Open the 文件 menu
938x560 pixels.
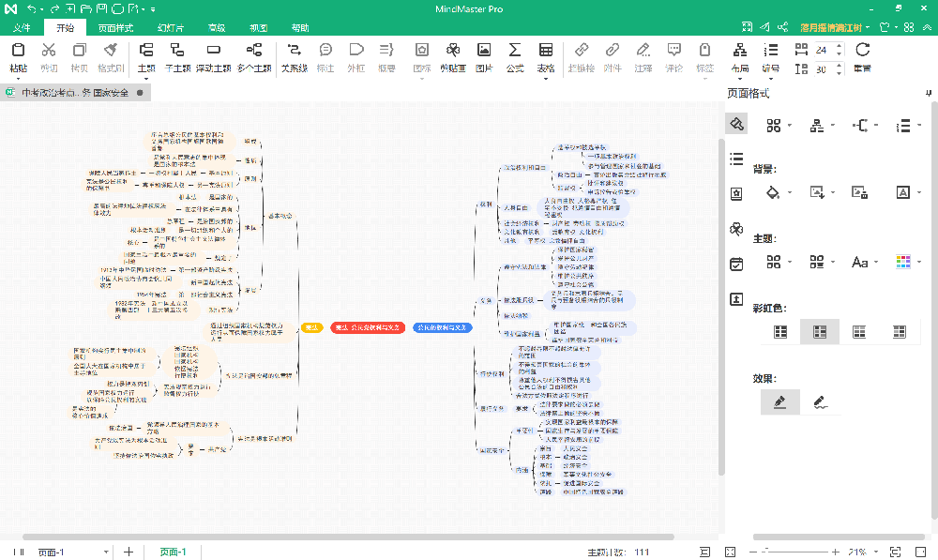point(23,27)
